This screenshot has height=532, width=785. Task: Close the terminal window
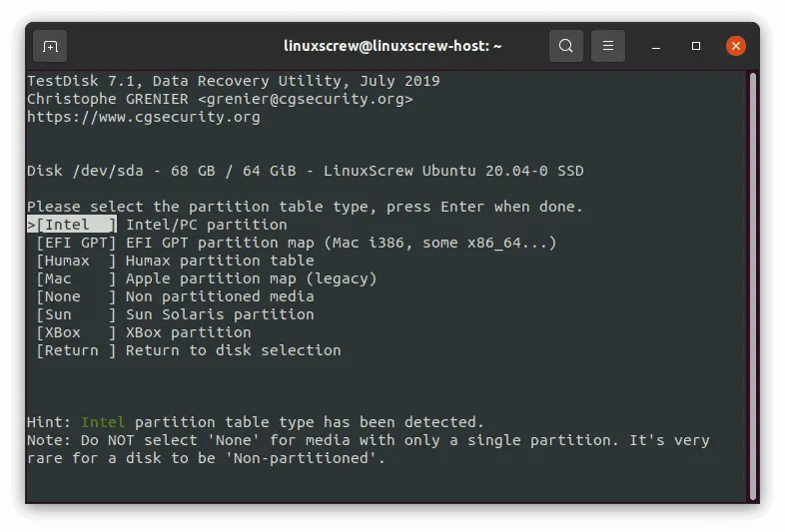pyautogui.click(x=736, y=46)
